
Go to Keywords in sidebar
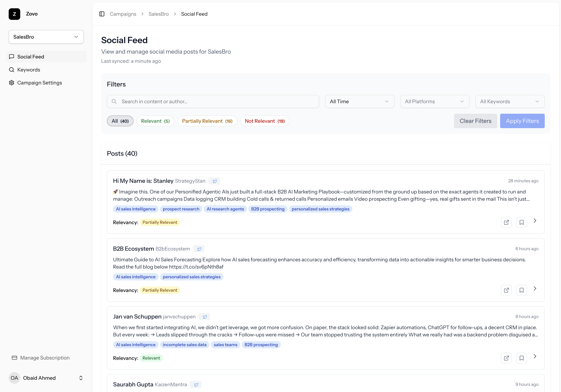tap(29, 70)
